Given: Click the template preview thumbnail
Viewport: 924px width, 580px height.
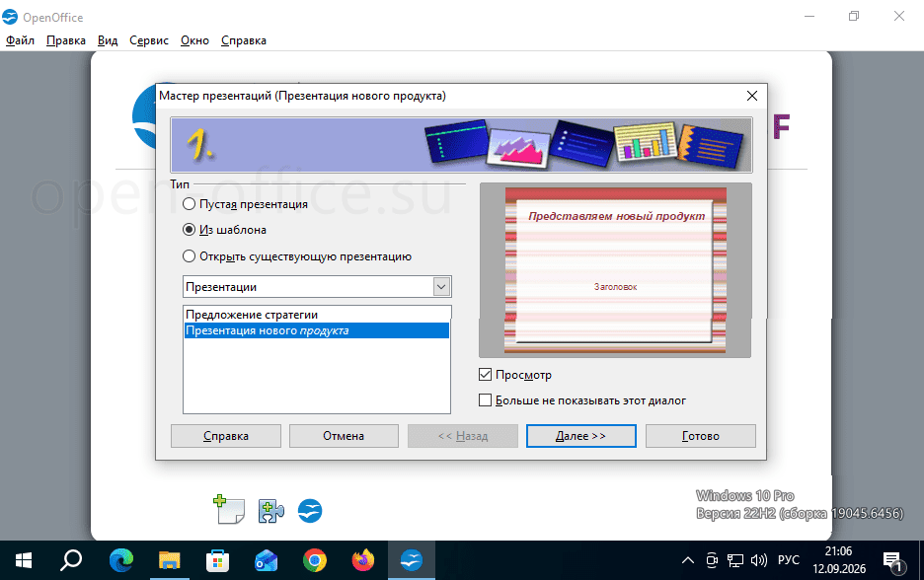Looking at the screenshot, I should [x=615, y=270].
